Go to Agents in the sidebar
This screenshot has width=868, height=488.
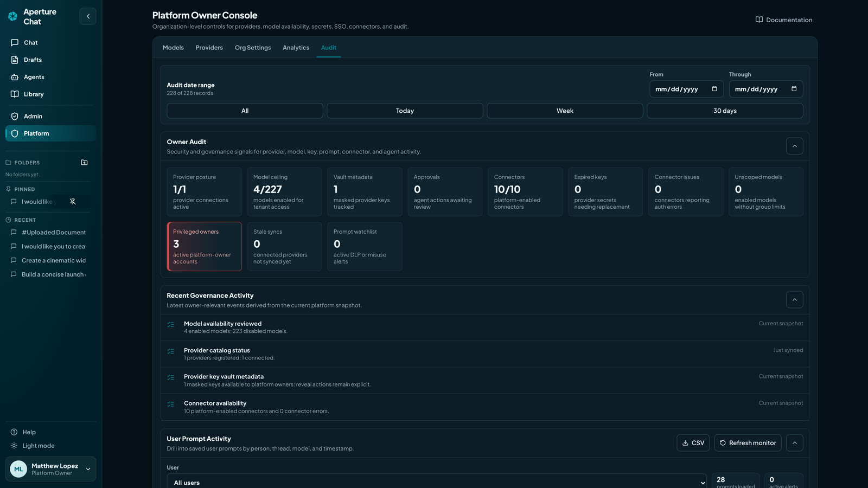point(50,77)
